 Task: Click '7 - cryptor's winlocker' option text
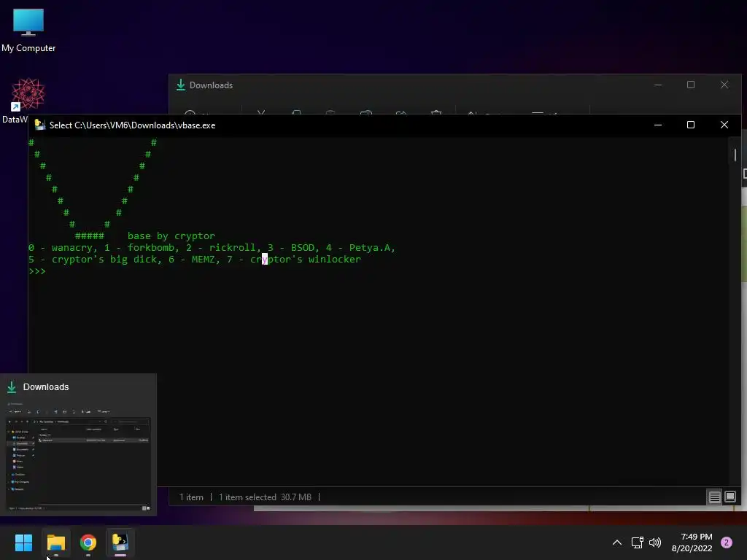pyautogui.click(x=293, y=260)
